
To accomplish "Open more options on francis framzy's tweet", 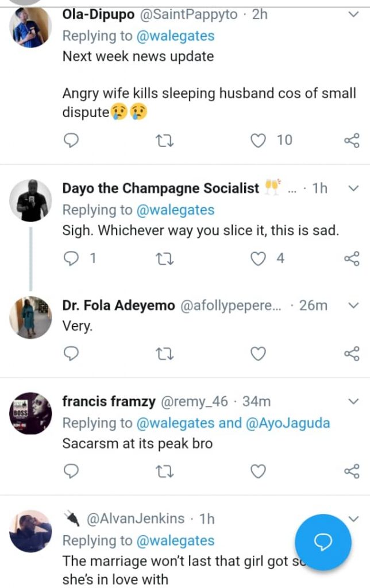I will (x=354, y=401).
